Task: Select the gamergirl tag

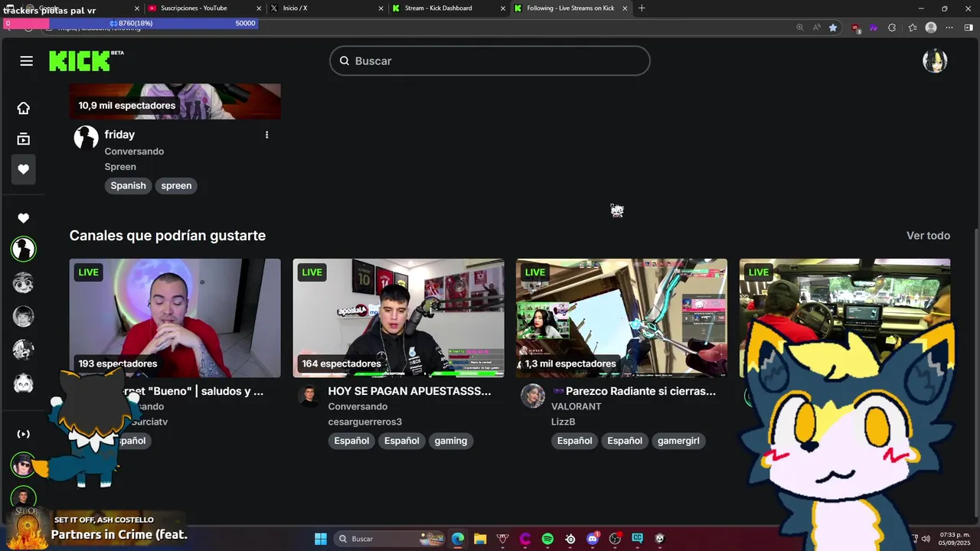Action: (678, 441)
